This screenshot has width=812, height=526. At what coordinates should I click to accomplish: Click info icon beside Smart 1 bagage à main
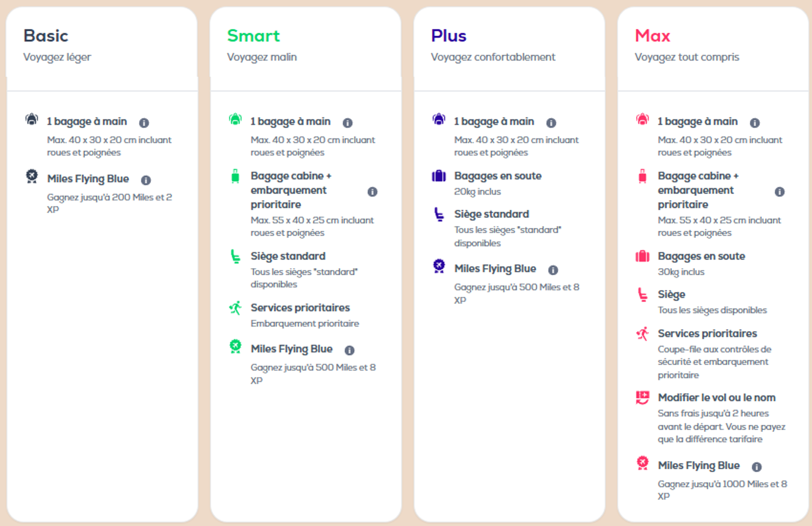[347, 123]
